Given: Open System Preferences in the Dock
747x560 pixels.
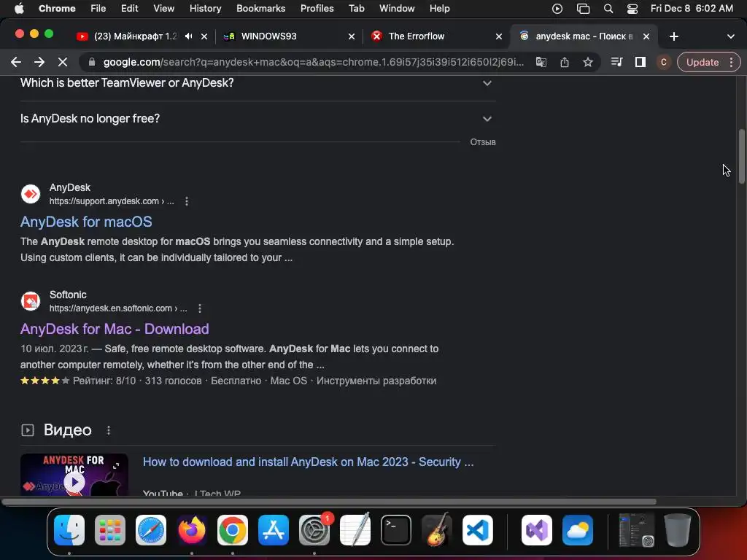Looking at the screenshot, I should 314,530.
